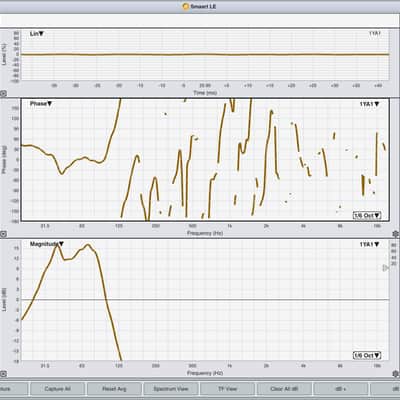The height and width of the screenshot is (400, 400).
Task: Collapse the Magnitude pane with the bottom-left arrow
Action: click(x=3, y=374)
